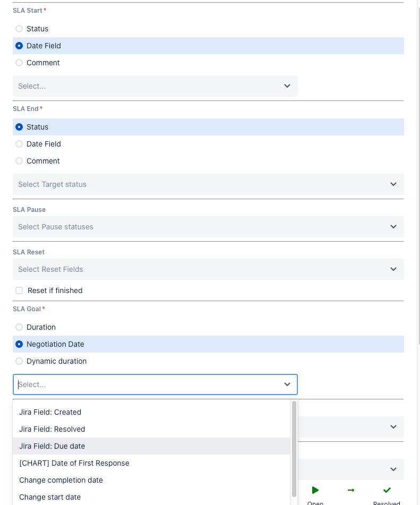This screenshot has width=420, height=505.
Task: Collapse the Negotiation Date dropdown chevron
Action: point(287,384)
